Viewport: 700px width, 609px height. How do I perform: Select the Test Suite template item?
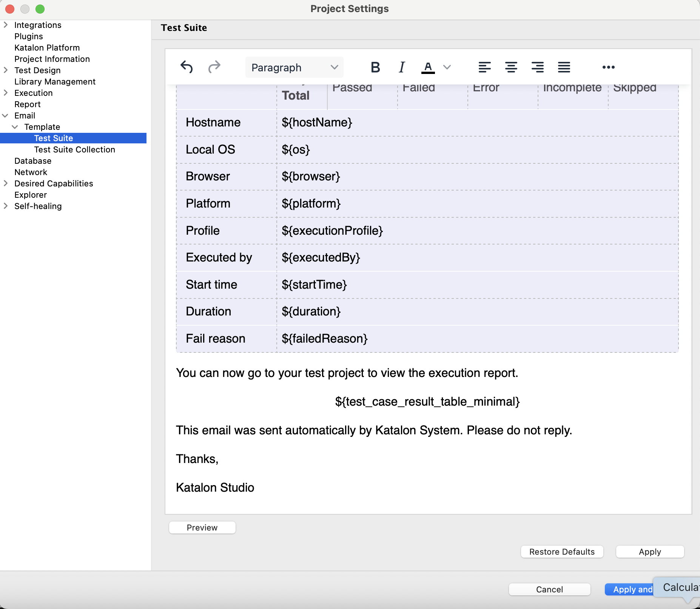[x=54, y=138]
